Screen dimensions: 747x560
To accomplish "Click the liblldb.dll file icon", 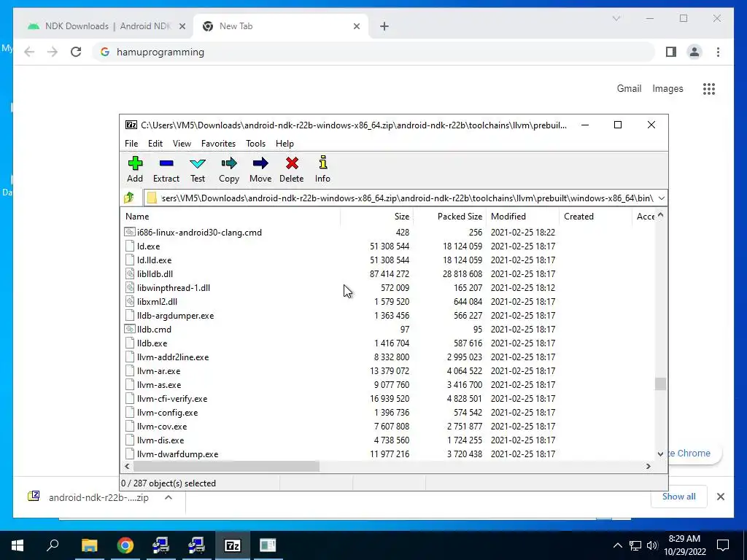I will click(129, 274).
